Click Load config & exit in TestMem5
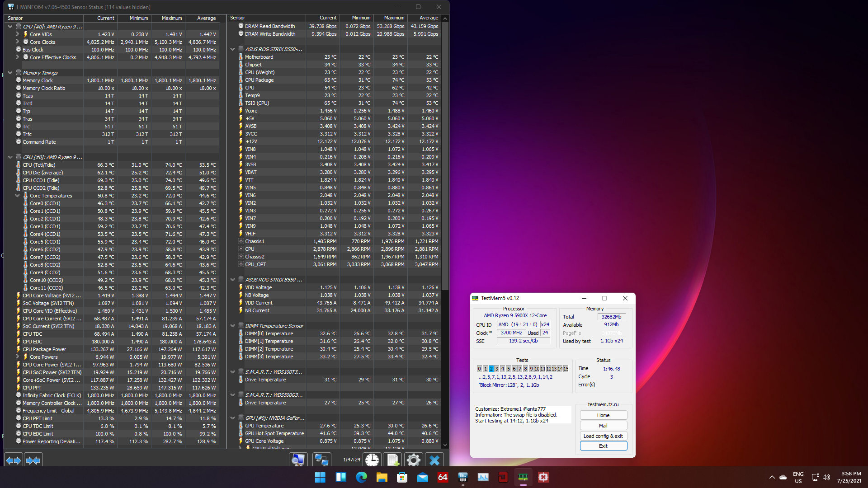Image resolution: width=868 pixels, height=488 pixels. (x=603, y=436)
